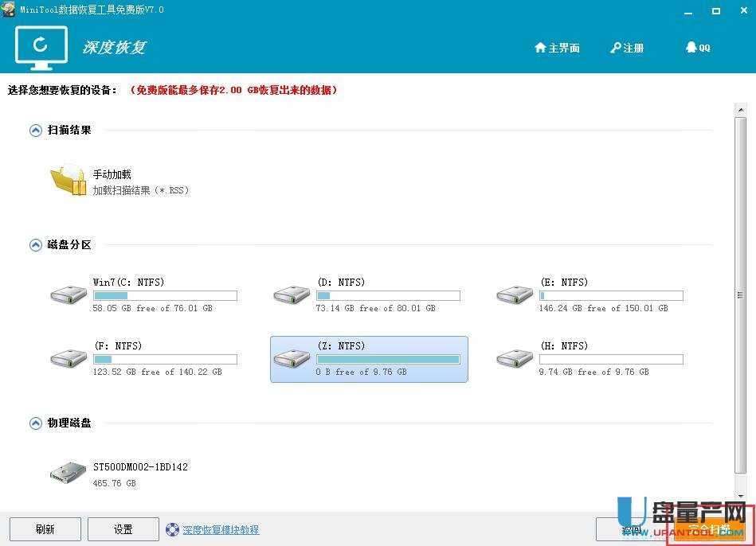
Task: Click the Z drive capacity usage bar
Action: point(388,358)
